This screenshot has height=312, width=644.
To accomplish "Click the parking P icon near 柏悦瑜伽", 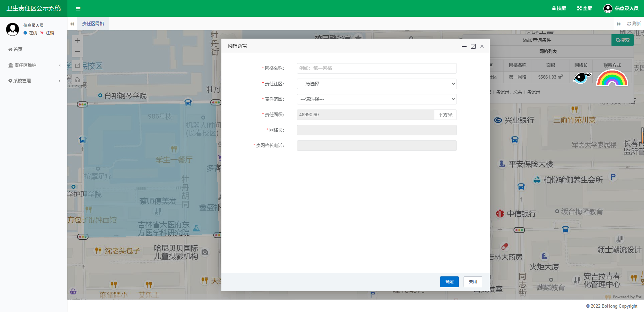I will click(613, 177).
